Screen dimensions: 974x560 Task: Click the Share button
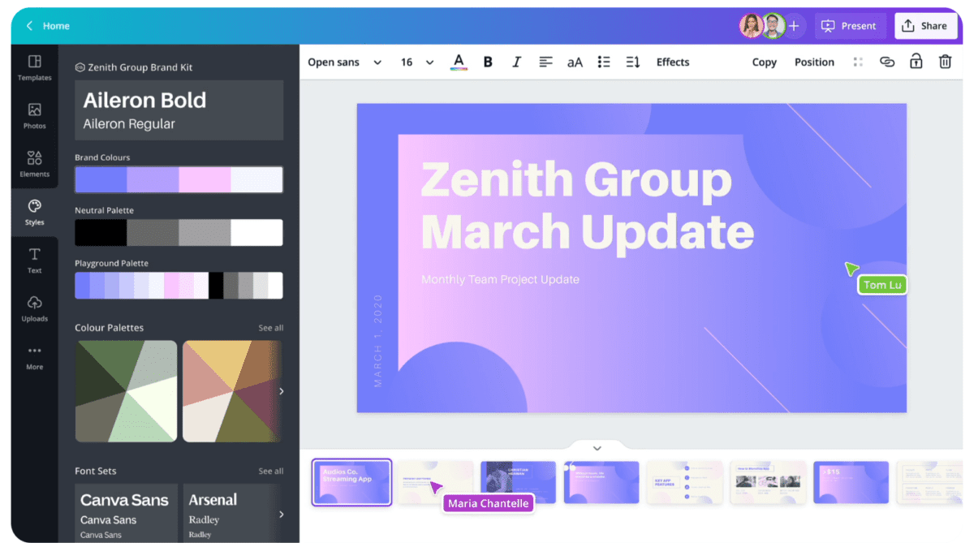(924, 26)
